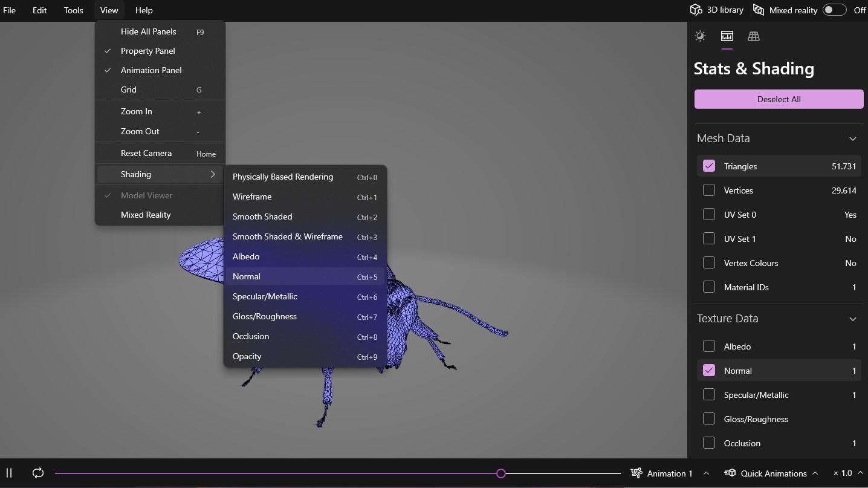Screen dimensions: 868x488
Task: Enable the Vertices checkbox
Action: 709,190
